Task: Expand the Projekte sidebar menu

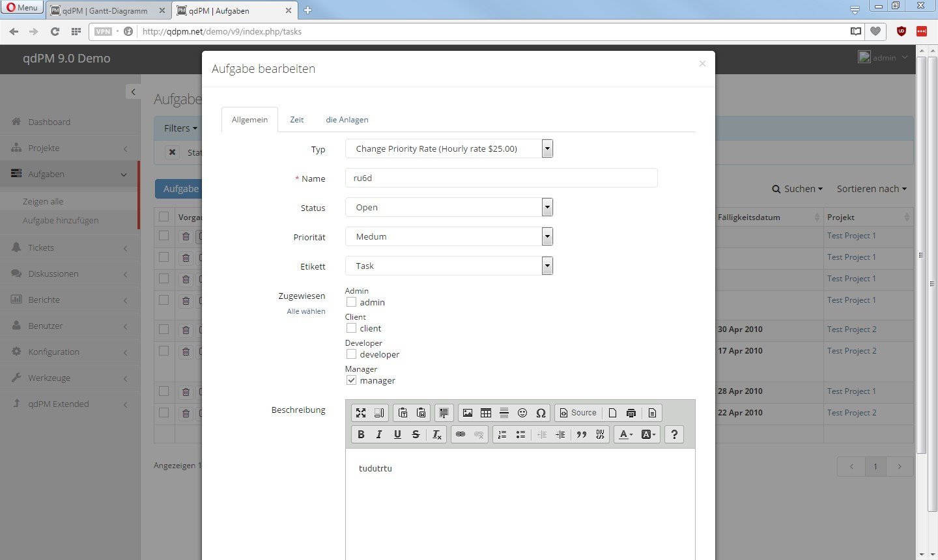Action: click(x=70, y=148)
